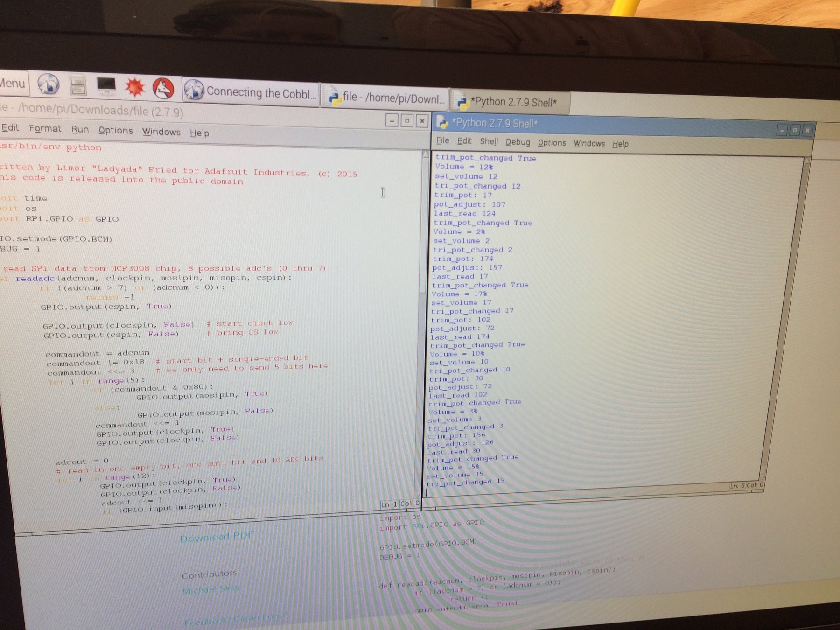Switch to the 'Connecting the Cobbl...' browser task
This screenshot has width=840, height=630.
click(x=251, y=92)
